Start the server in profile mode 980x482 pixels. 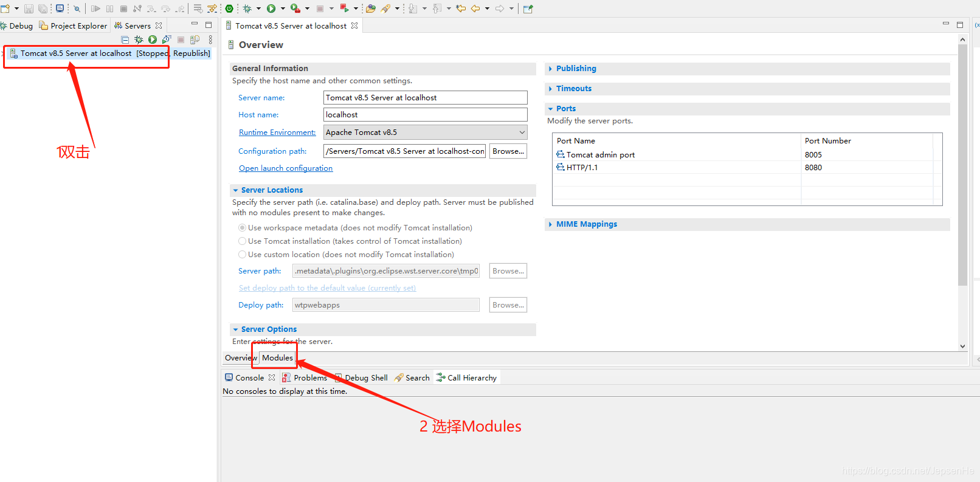coord(167,40)
